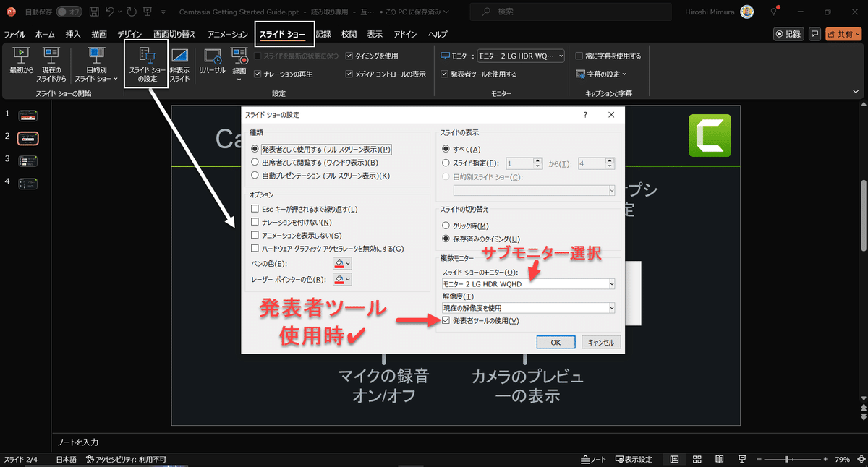This screenshot has width=868, height=467.
Task: Uncheck 発表者ツールの使用 in dialog
Action: tap(446, 320)
